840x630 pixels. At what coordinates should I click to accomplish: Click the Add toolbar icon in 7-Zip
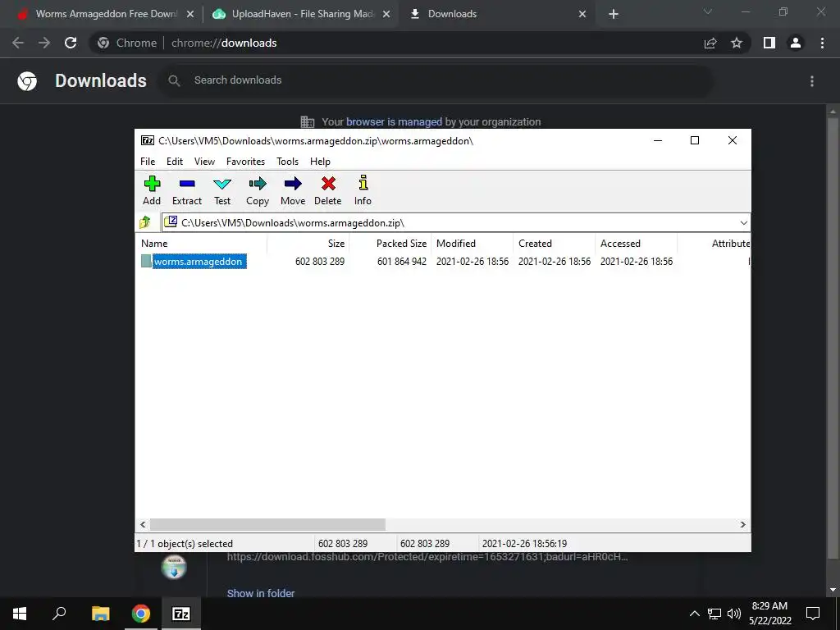152,184
